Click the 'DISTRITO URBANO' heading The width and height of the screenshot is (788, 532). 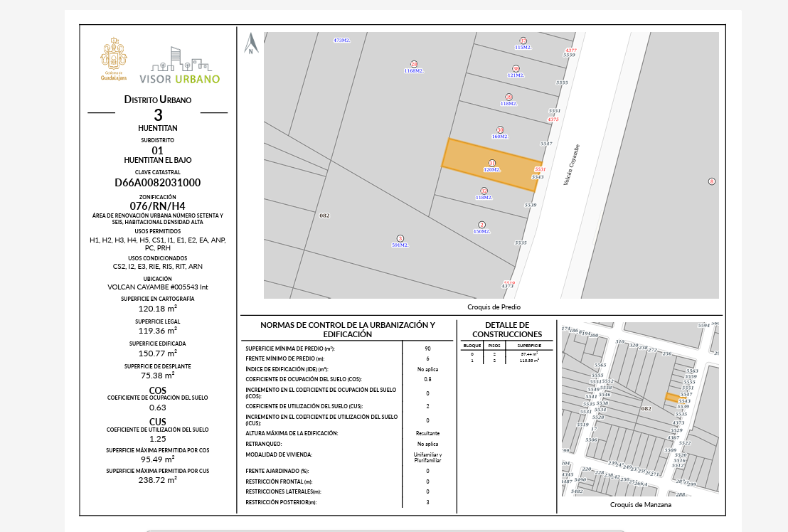pos(158,100)
